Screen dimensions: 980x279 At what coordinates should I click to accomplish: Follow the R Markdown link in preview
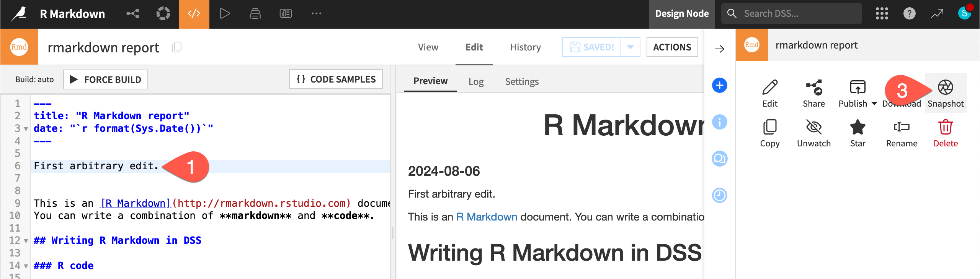487,217
